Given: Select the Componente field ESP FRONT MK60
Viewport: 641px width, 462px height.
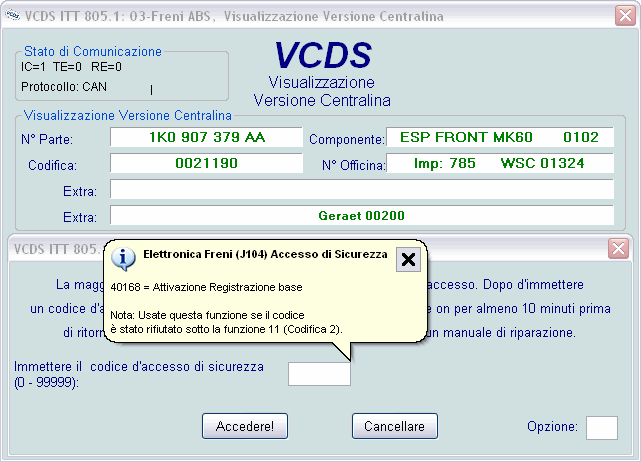Looking at the screenshot, I should (x=500, y=137).
